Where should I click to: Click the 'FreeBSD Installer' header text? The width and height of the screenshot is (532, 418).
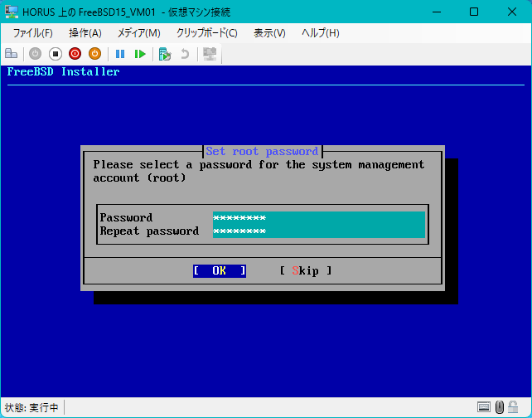pyautogui.click(x=63, y=71)
